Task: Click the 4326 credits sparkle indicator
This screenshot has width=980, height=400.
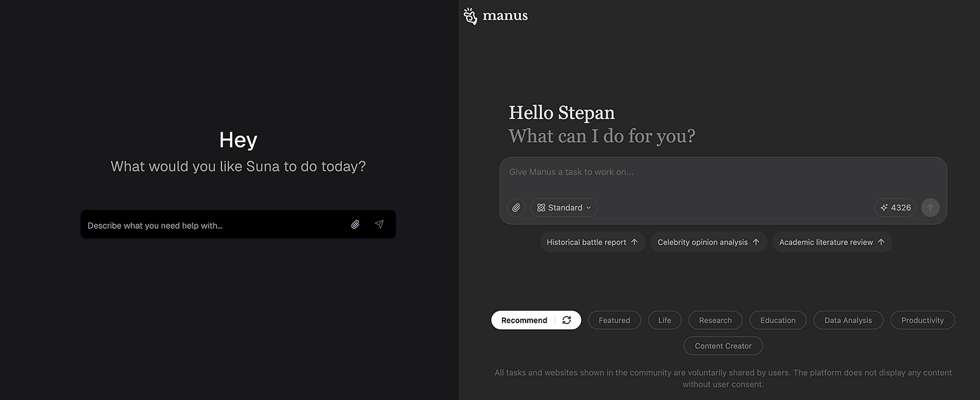Action: click(895, 208)
